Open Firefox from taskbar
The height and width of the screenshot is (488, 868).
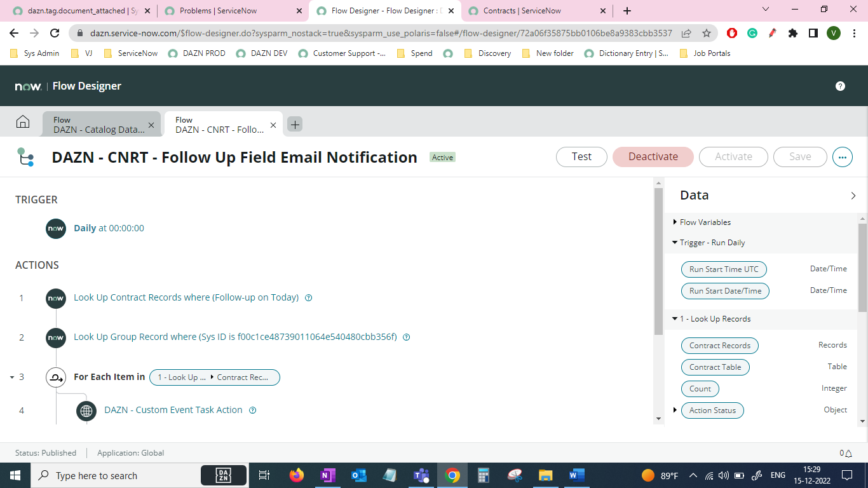pyautogui.click(x=297, y=475)
